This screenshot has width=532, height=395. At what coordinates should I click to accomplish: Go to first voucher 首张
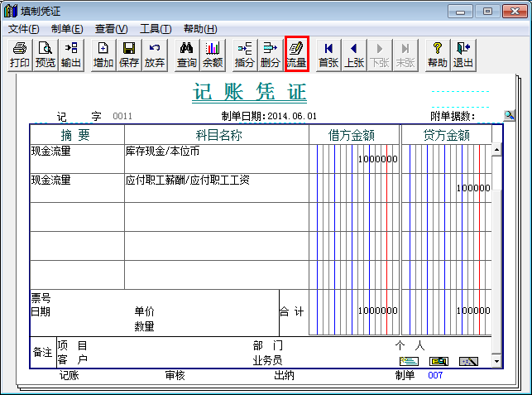point(328,55)
